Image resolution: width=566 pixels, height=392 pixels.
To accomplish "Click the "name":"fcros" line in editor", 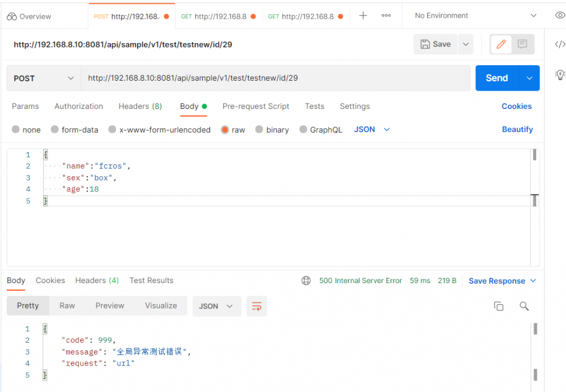I will [x=96, y=166].
